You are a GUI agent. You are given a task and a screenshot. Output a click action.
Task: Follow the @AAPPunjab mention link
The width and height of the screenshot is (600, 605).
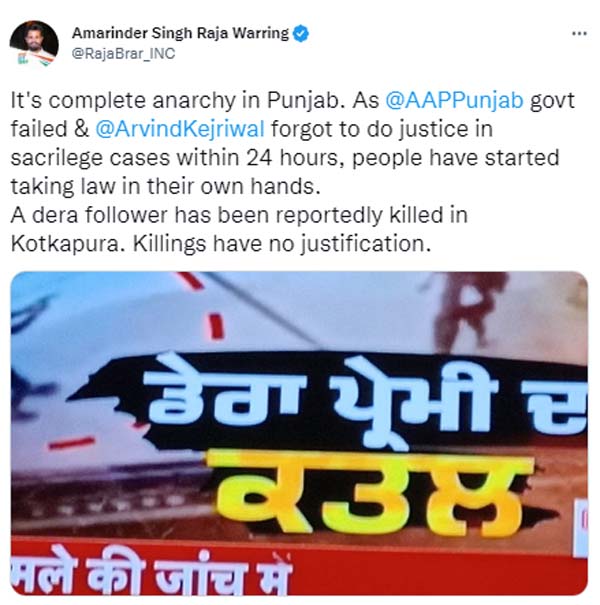pos(455,100)
